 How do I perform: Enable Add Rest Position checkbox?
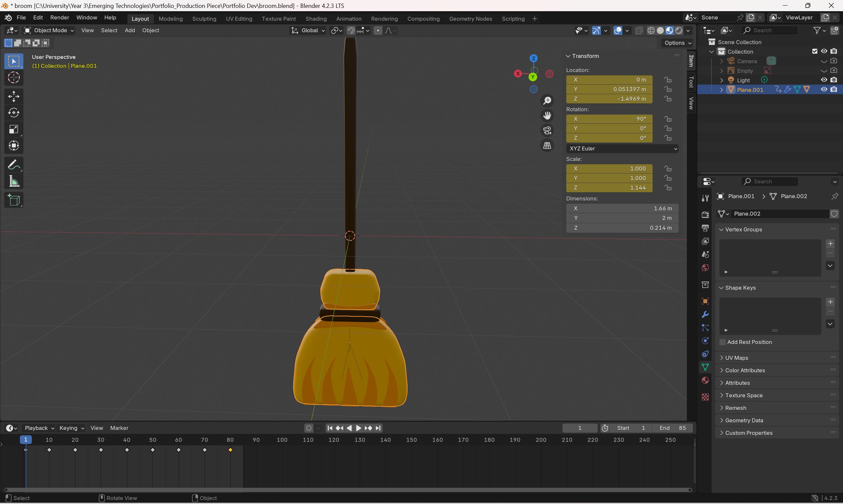click(x=723, y=342)
